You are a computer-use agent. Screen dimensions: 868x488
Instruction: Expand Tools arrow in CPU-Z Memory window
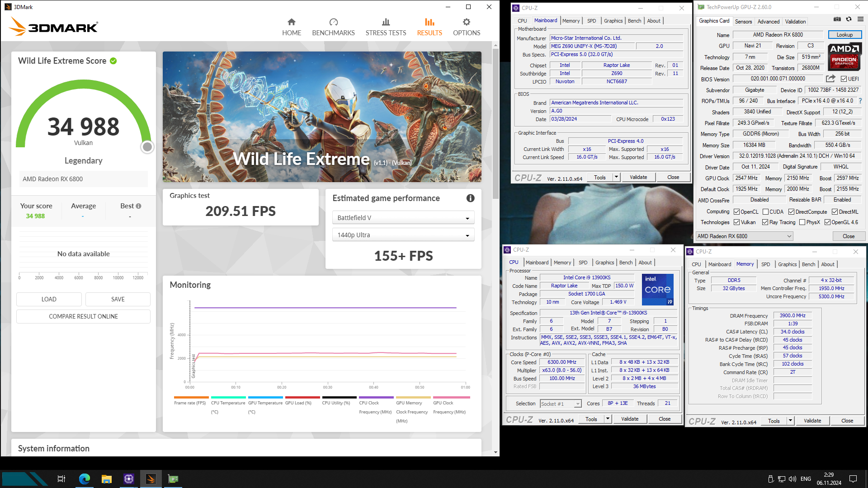(x=790, y=421)
